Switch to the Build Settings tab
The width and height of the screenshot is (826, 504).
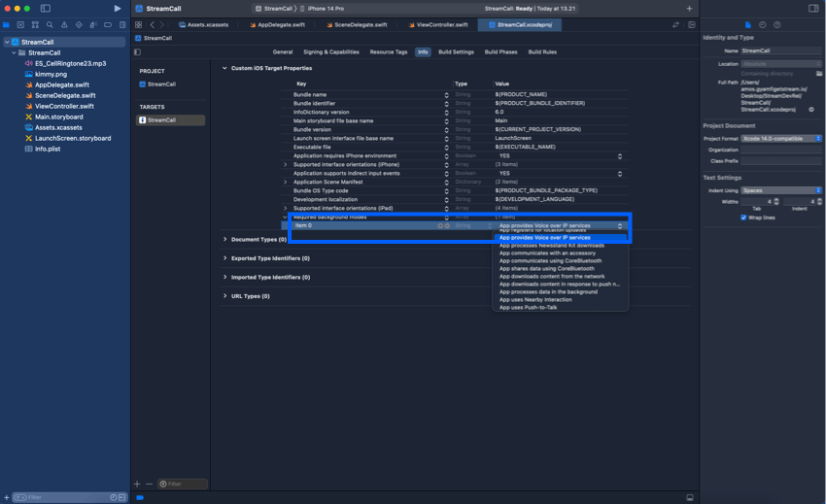(x=456, y=52)
